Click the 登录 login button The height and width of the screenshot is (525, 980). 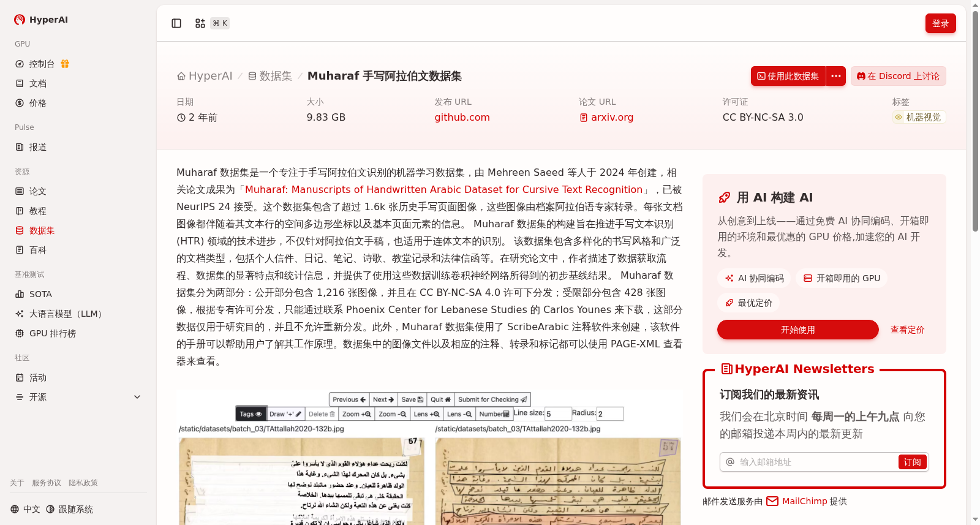pos(941,23)
